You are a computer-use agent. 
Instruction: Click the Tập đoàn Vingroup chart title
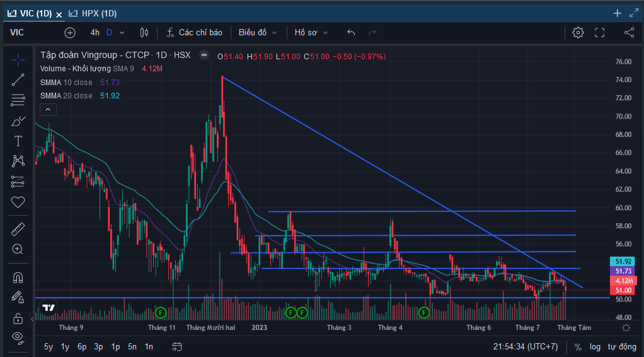(115, 55)
